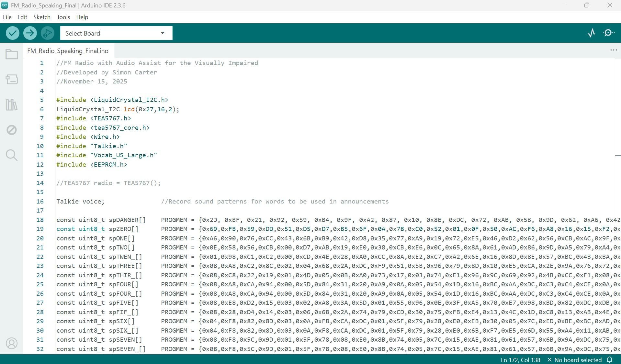Start Debugging with the debug icon
The width and height of the screenshot is (621, 364).
click(x=48, y=33)
